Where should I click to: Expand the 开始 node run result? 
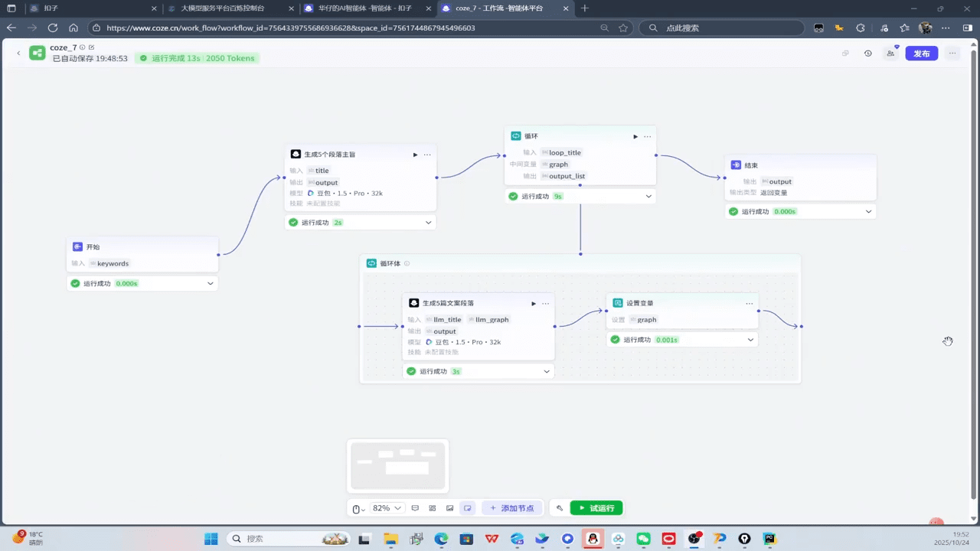click(x=210, y=283)
